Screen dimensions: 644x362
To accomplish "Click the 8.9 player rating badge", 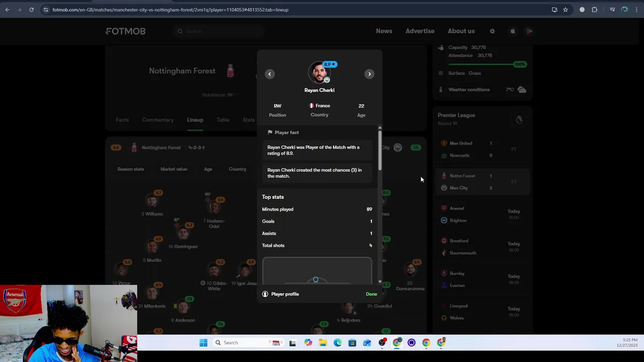I will pos(330,64).
